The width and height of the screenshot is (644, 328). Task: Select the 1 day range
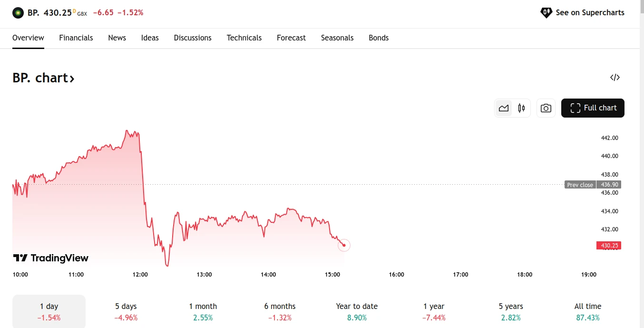tap(49, 311)
